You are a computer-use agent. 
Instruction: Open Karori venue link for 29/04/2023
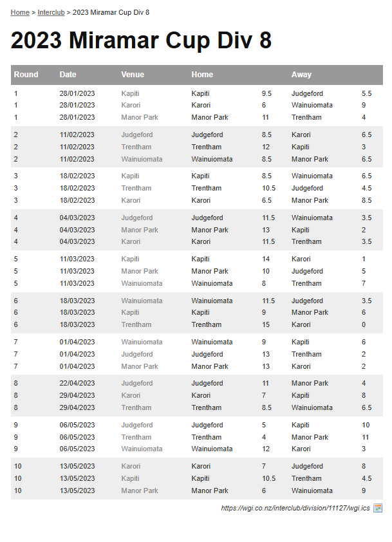tap(131, 395)
